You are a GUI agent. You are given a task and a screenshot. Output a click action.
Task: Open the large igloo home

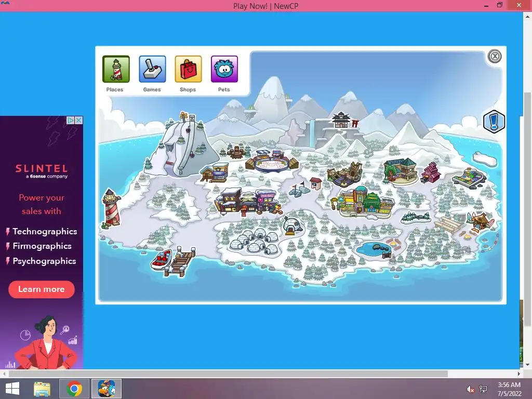click(292, 225)
